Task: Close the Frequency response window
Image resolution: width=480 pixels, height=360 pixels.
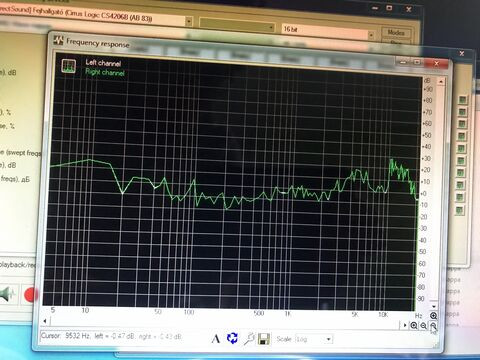Action: click(x=437, y=63)
